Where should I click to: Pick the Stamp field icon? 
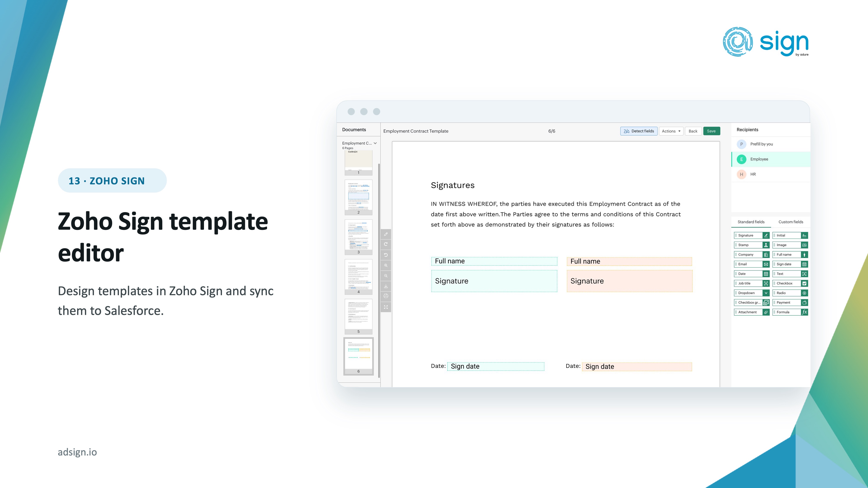coord(766,245)
